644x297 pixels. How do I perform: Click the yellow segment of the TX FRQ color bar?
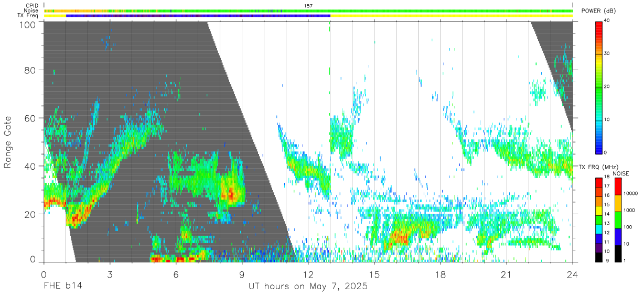click(x=598, y=210)
